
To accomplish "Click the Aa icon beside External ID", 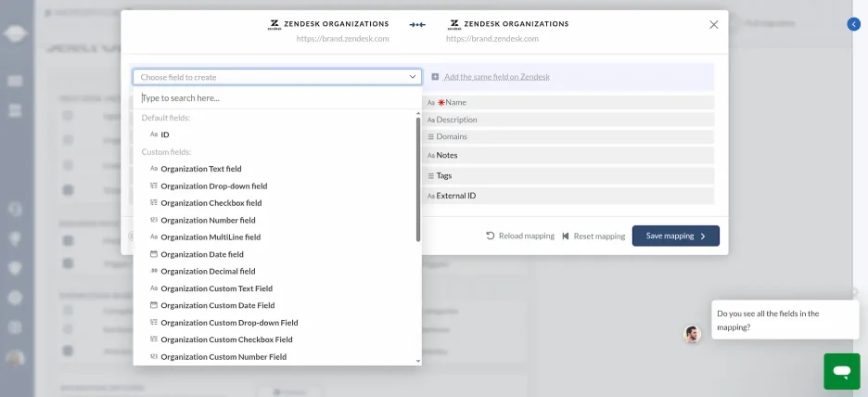I will pos(430,196).
